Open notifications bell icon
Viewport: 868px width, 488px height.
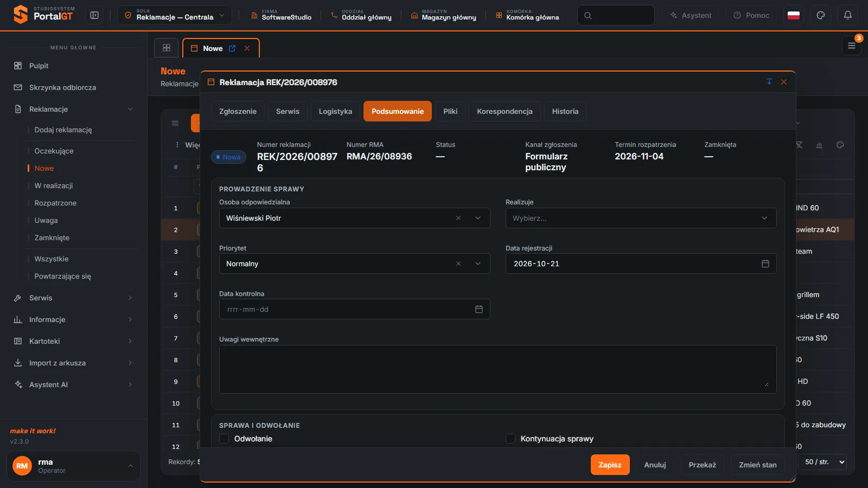click(x=848, y=15)
